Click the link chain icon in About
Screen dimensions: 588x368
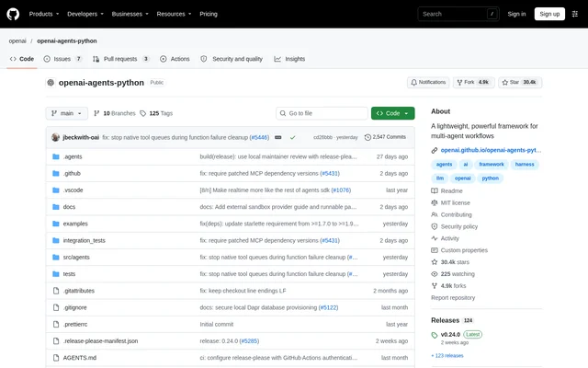[x=435, y=150]
